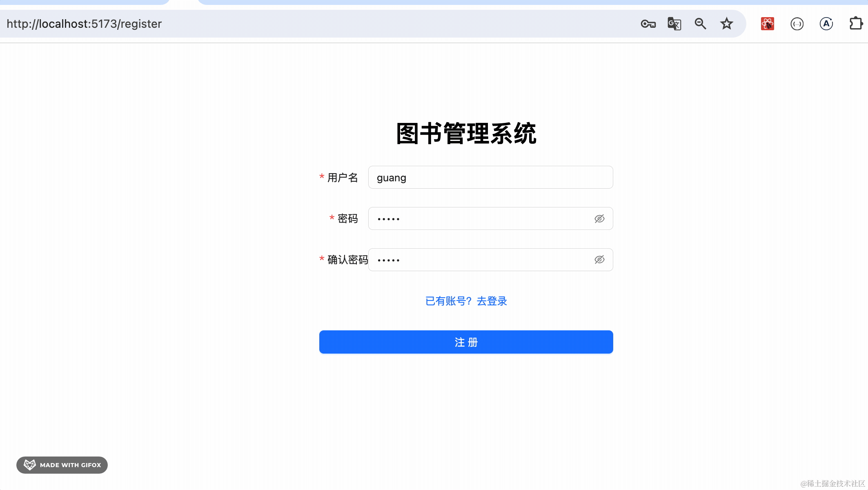The height and width of the screenshot is (490, 868).
Task: Click the 确认密码 field label
Action: click(x=347, y=260)
